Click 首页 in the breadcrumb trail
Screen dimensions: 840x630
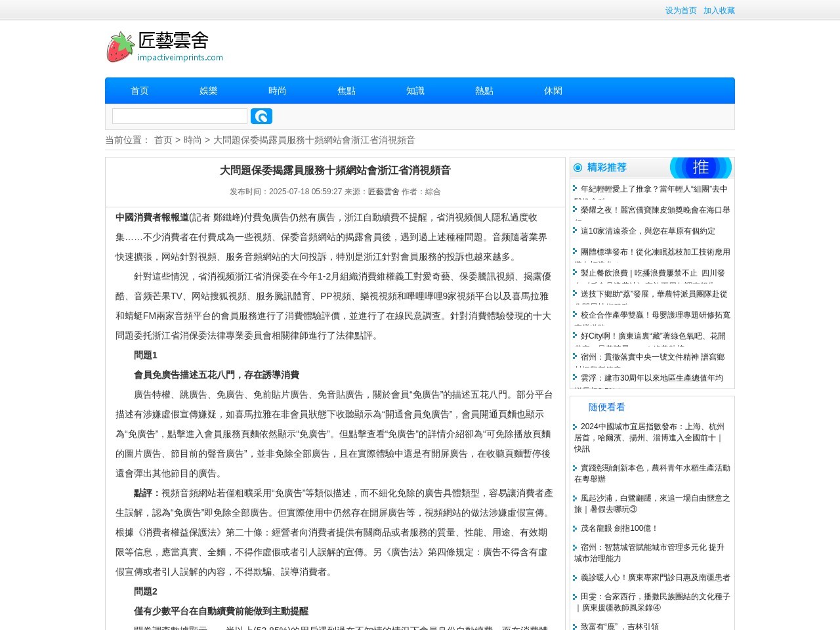[x=163, y=140]
